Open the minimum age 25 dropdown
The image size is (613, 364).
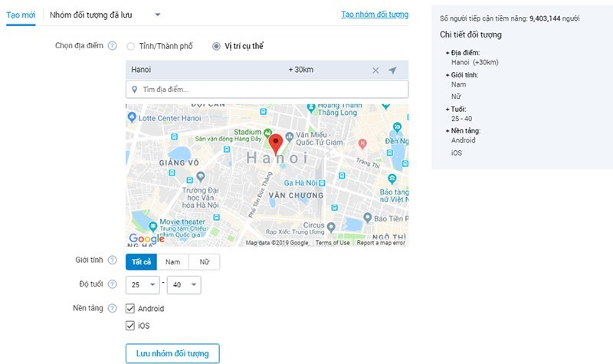[144, 285]
